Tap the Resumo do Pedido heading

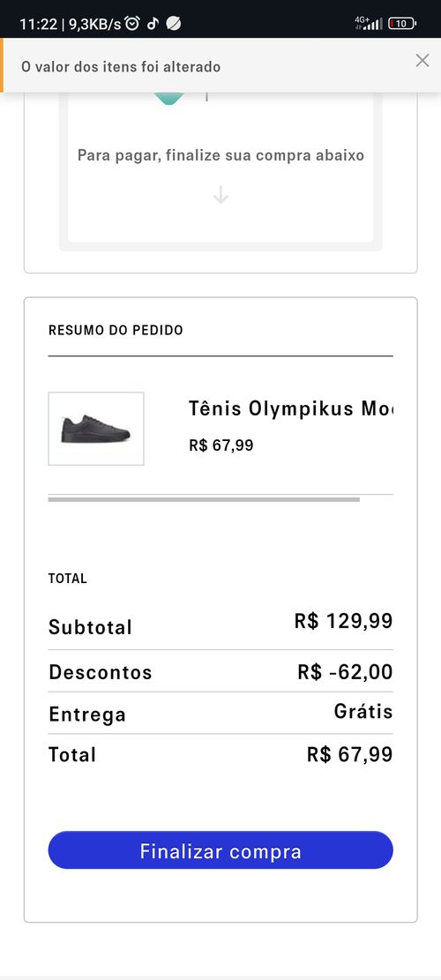tap(116, 330)
